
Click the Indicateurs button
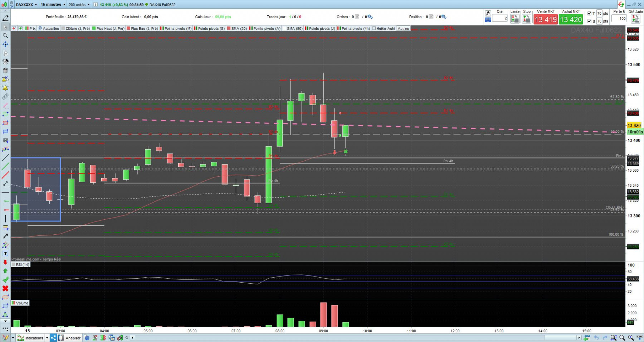pyautogui.click(x=31, y=338)
